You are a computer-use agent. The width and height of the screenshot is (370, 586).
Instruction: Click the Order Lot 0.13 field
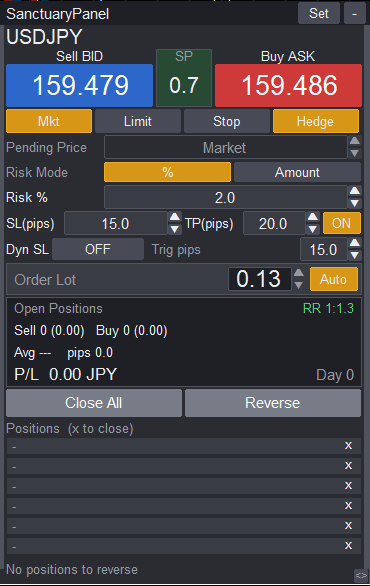tap(259, 279)
